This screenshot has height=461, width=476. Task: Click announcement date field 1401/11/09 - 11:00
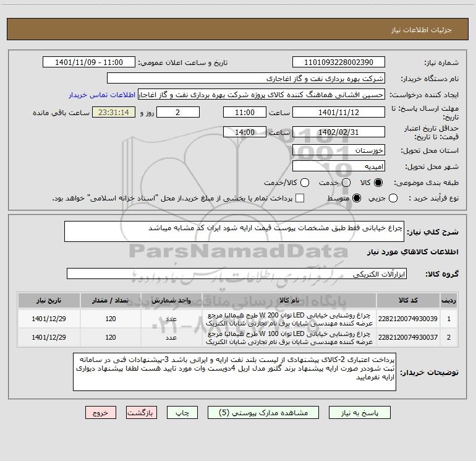pyautogui.click(x=89, y=62)
